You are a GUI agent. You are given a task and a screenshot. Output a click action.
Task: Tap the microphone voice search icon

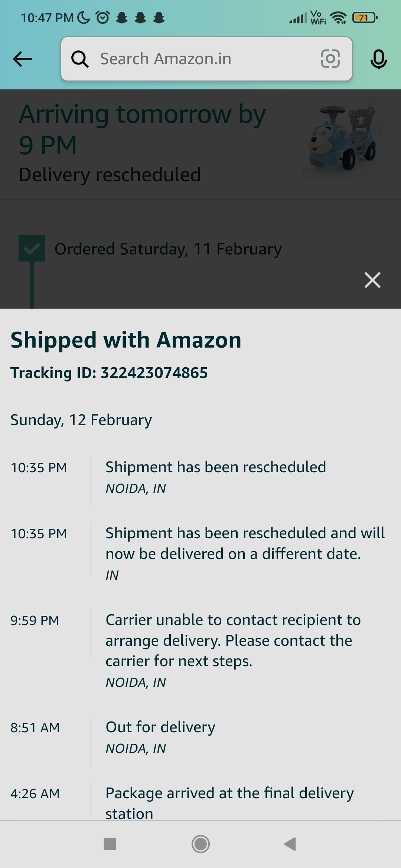tap(378, 59)
